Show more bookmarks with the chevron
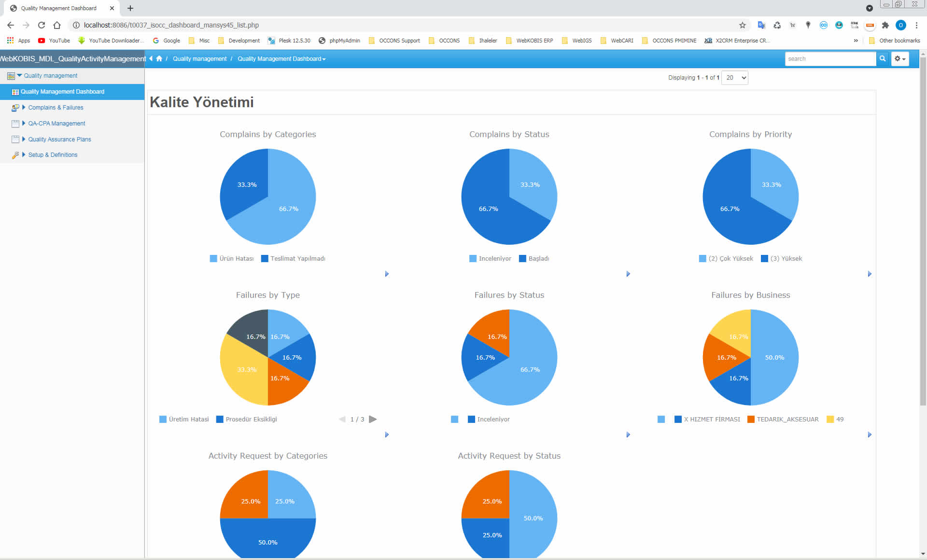The width and height of the screenshot is (927, 560). [x=856, y=41]
